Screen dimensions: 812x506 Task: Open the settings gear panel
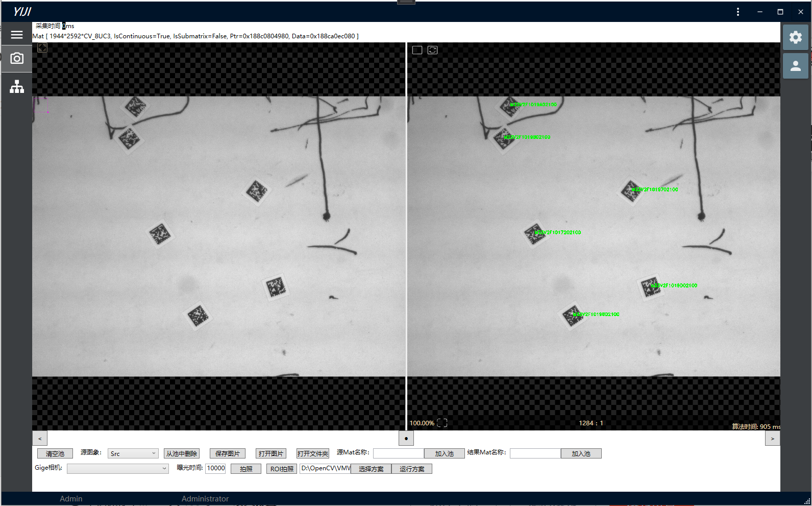click(x=795, y=37)
